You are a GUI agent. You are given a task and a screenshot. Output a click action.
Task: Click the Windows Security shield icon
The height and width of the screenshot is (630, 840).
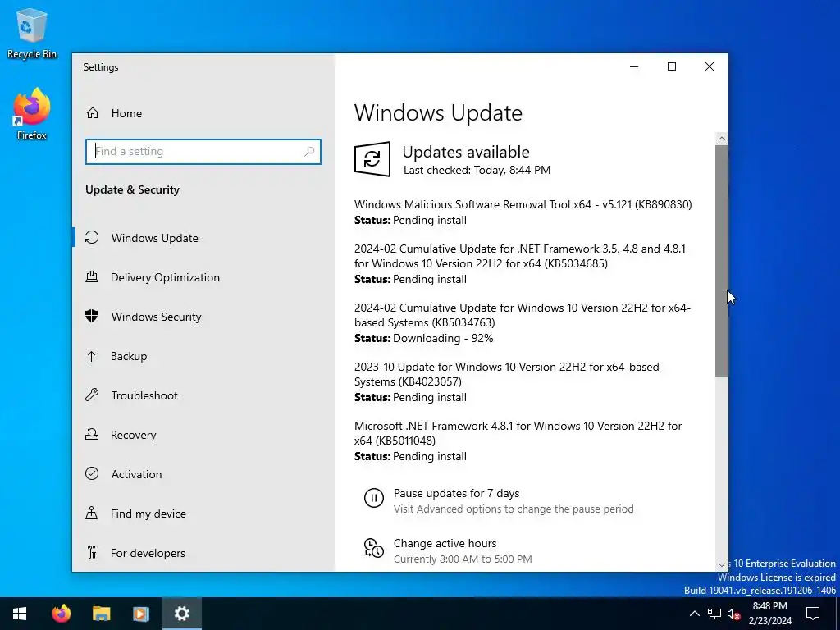pos(92,316)
